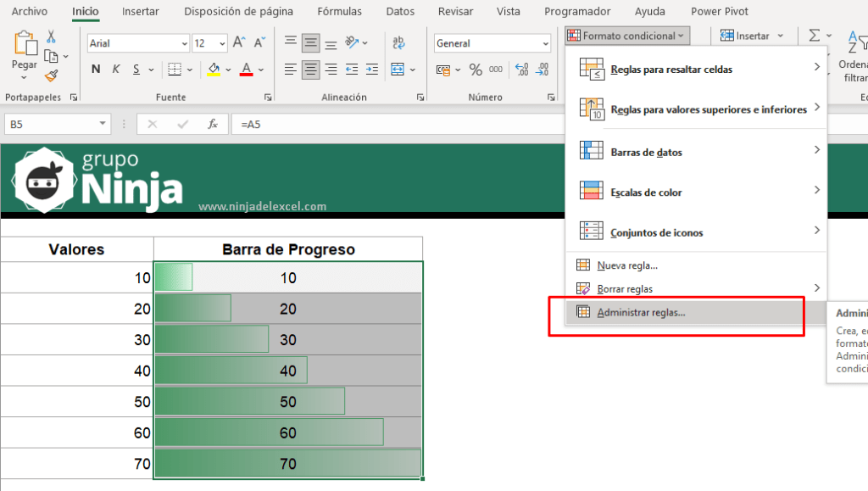Screen dimensions: 868x491
Task: Click the insert function fx icon
Action: [x=213, y=124]
